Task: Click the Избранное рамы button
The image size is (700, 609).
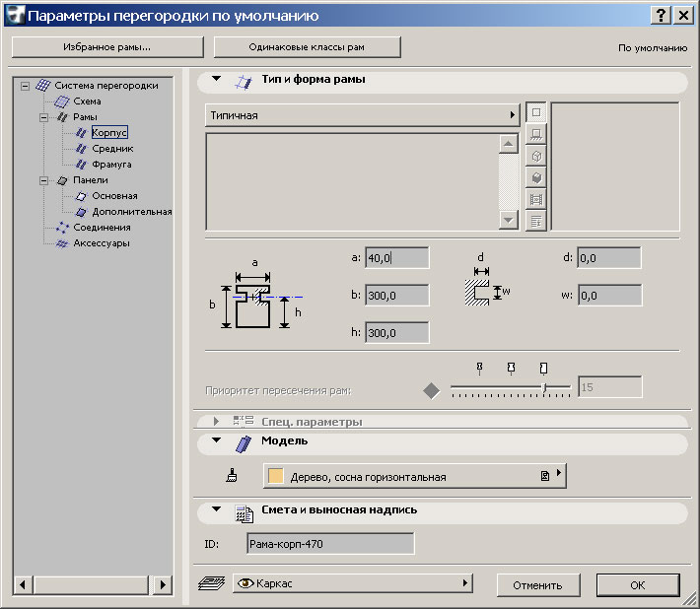Action: [107, 47]
